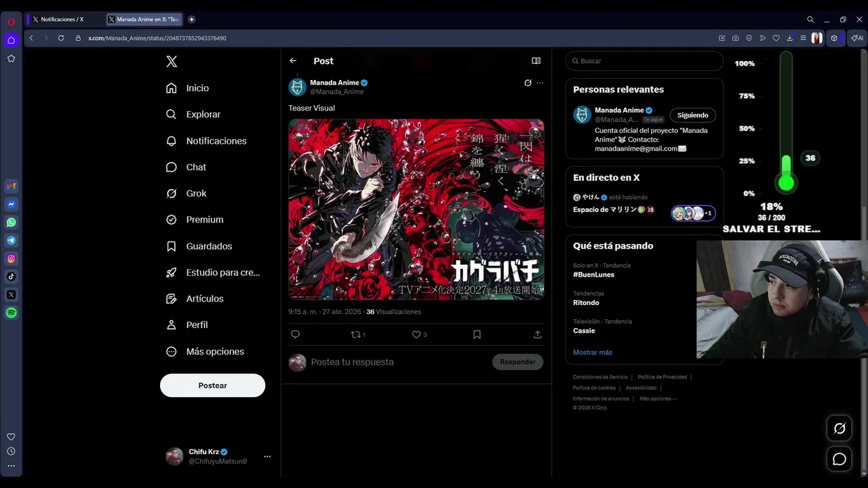868x488 pixels.
Task: Open X panel in Opera sidebar
Action: coord(12,295)
